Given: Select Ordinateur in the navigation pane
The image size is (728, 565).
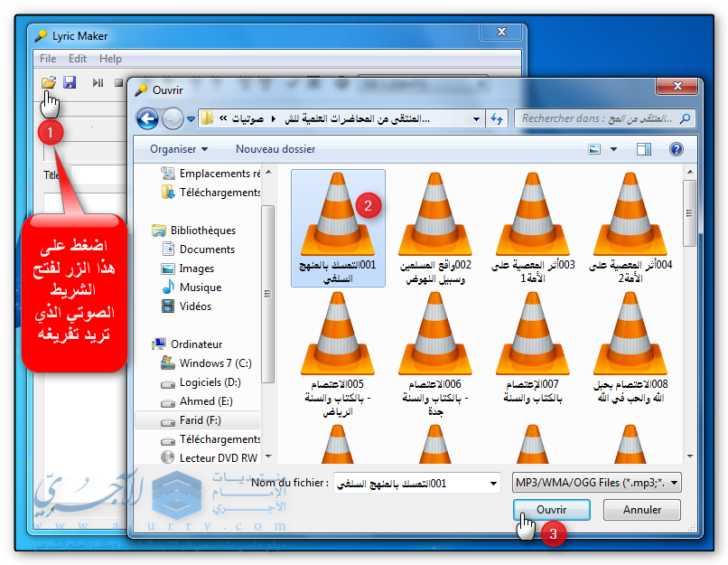Looking at the screenshot, I should [x=187, y=344].
